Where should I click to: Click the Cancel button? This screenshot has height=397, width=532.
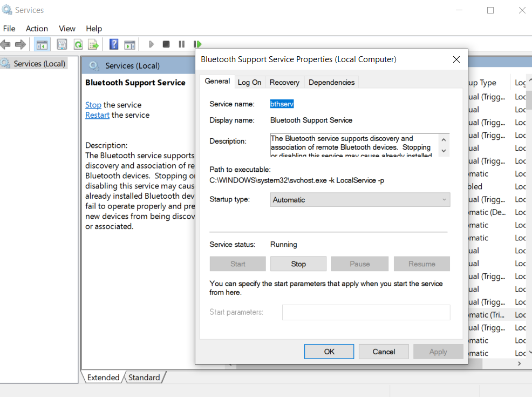pyautogui.click(x=384, y=352)
